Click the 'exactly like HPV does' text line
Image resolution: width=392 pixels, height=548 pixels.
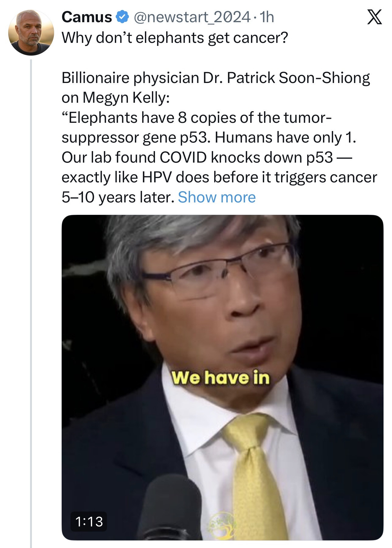pos(219,177)
